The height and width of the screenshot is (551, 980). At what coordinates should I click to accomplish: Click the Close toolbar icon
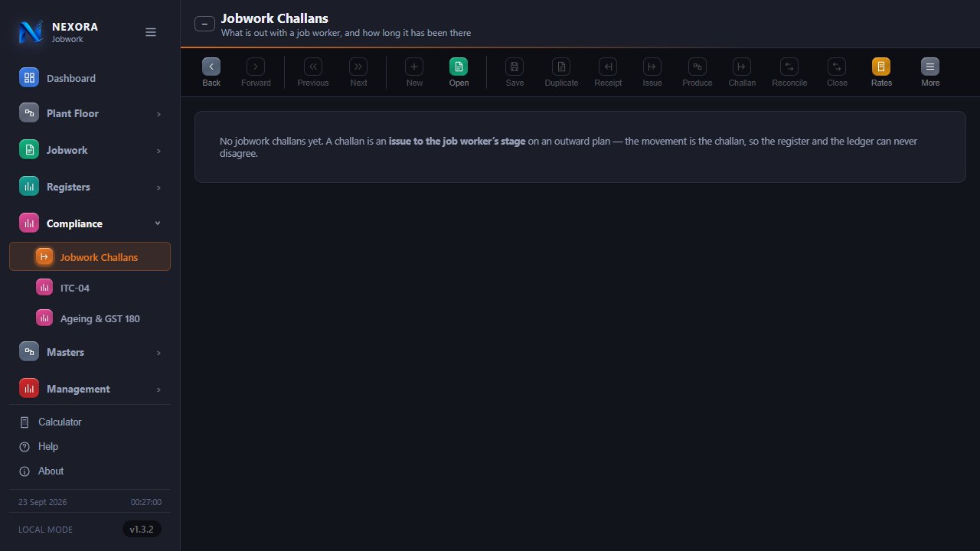[837, 67]
